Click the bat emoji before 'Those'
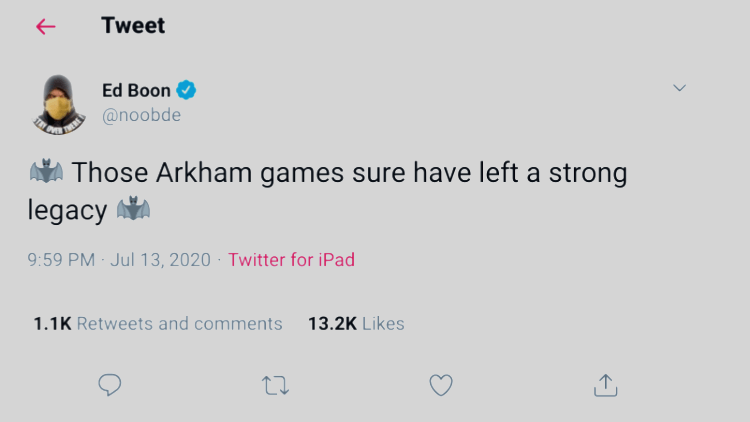The width and height of the screenshot is (750, 422). coord(46,172)
